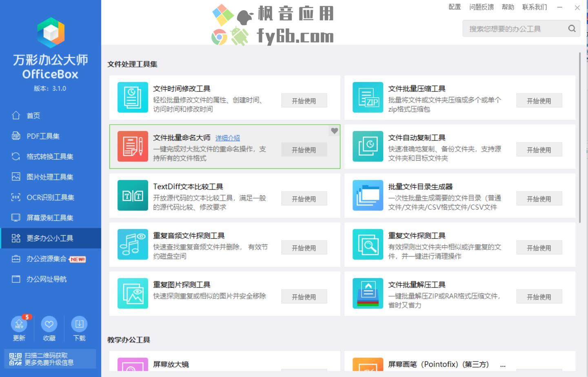The width and height of the screenshot is (588, 377).
Task: Toggle favorite heart on 文件批量命名大师 card
Action: point(335,131)
